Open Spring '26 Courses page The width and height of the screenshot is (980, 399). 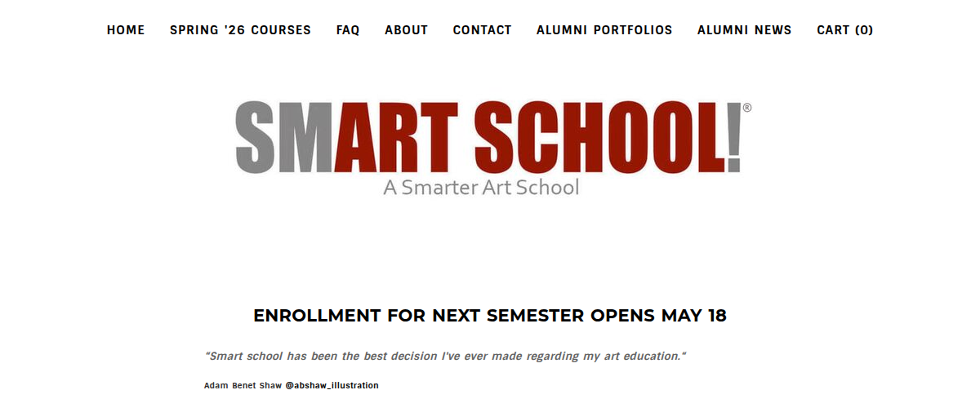[240, 30]
